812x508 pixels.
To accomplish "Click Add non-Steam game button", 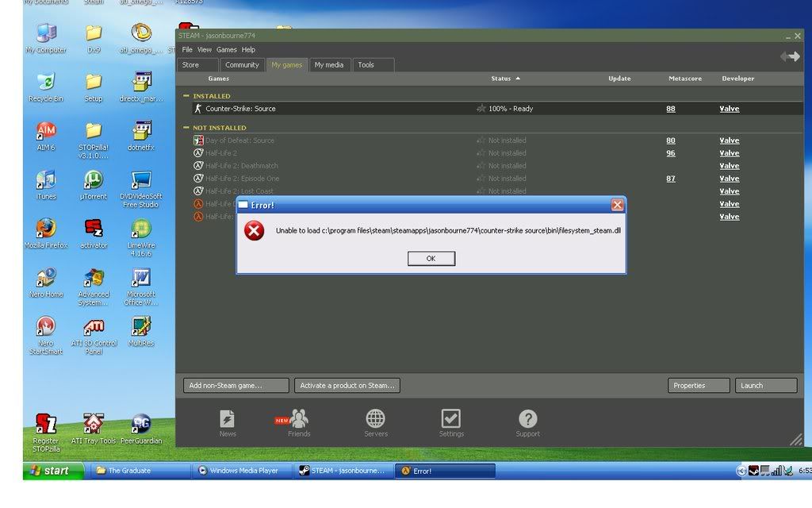I will pyautogui.click(x=236, y=385).
